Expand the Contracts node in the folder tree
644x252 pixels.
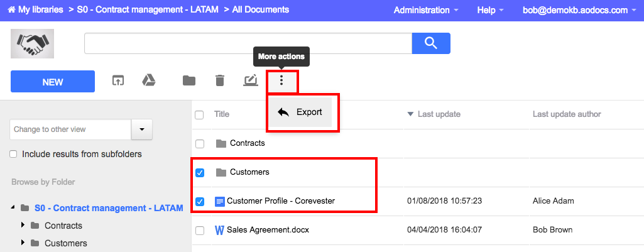pyautogui.click(x=23, y=225)
